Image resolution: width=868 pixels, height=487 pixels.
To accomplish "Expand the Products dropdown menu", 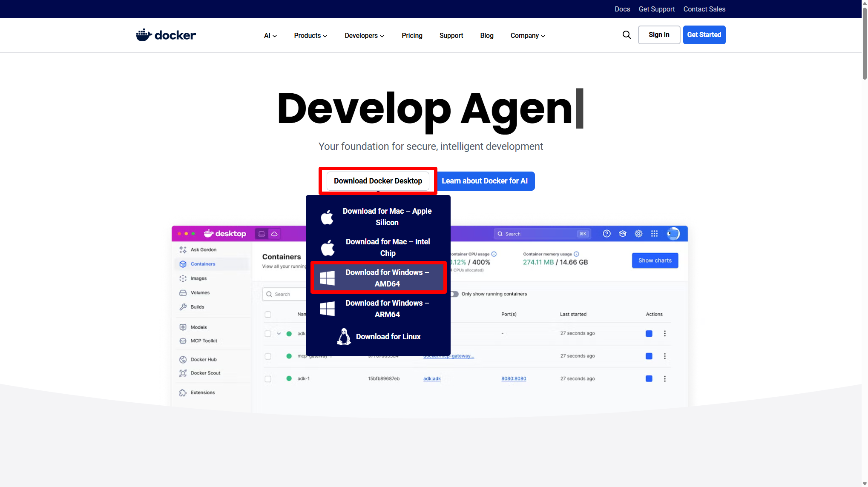I will (x=310, y=36).
